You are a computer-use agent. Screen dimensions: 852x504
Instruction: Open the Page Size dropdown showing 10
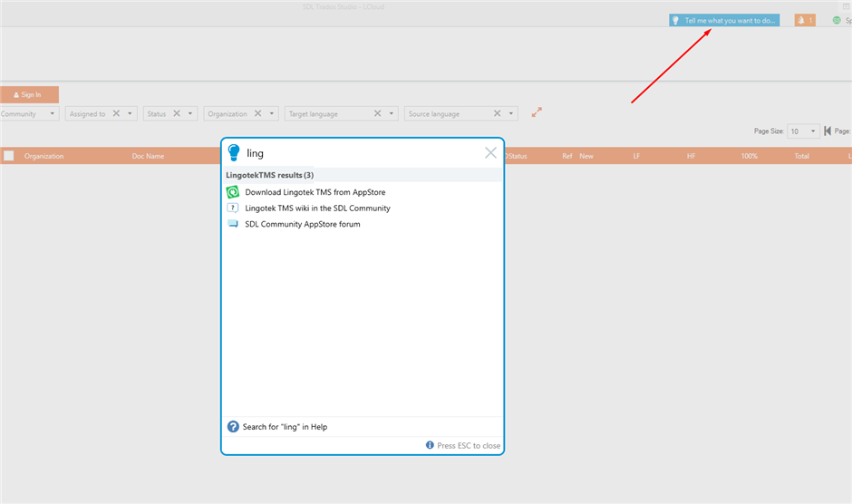point(803,131)
